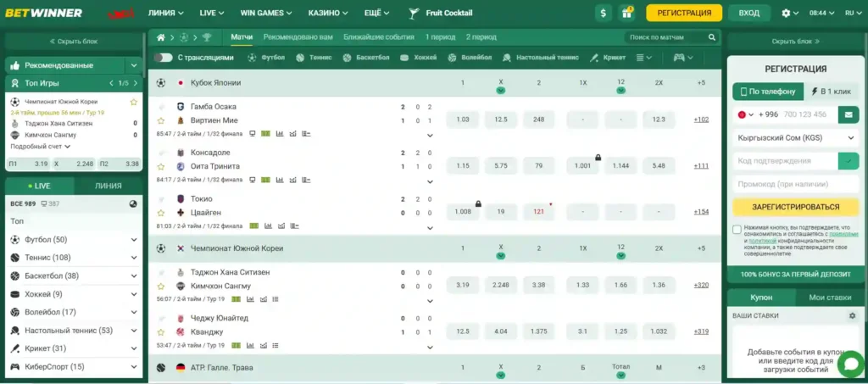Open the gift bonus icon

pos(626,13)
